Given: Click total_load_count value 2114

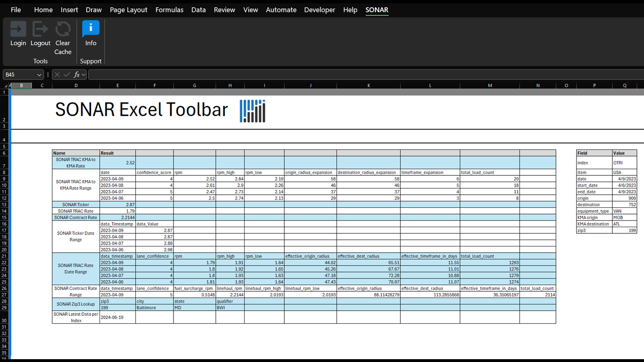Looking at the screenshot, I should point(538,295).
